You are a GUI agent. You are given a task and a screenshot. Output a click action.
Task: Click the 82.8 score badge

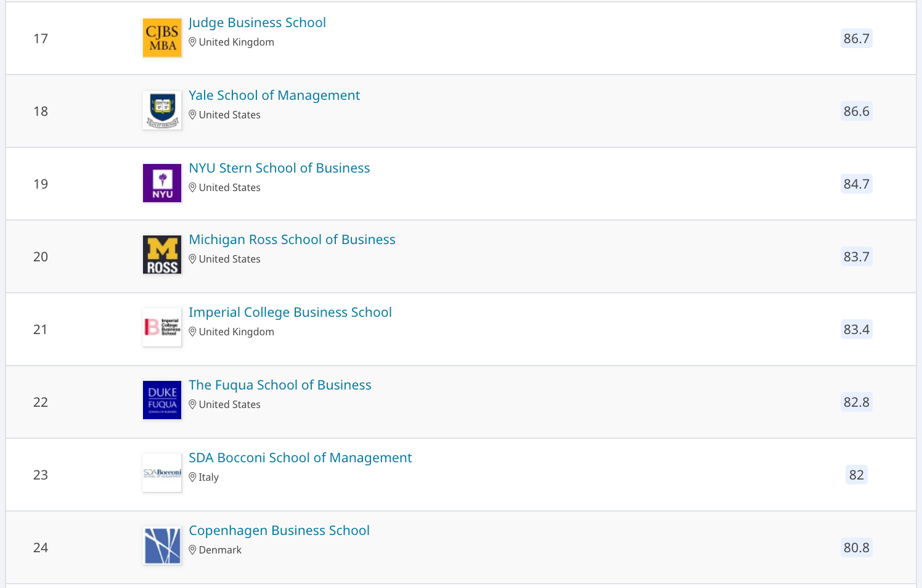click(857, 402)
